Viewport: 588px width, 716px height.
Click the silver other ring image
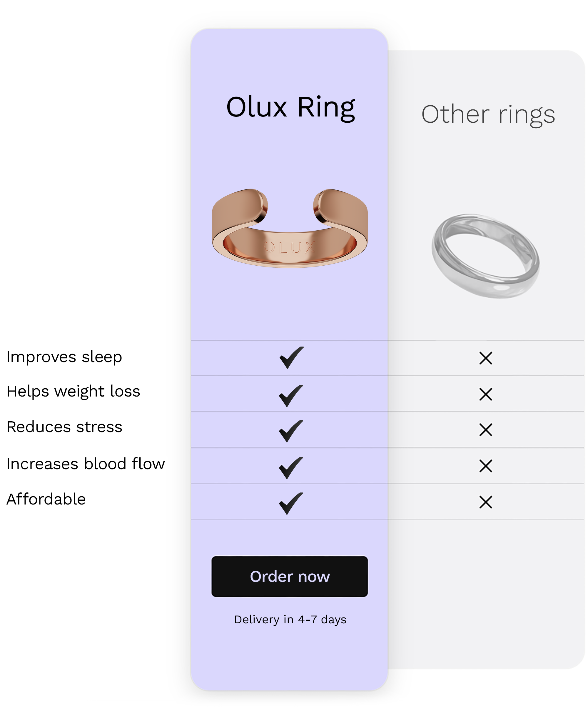[485, 256]
